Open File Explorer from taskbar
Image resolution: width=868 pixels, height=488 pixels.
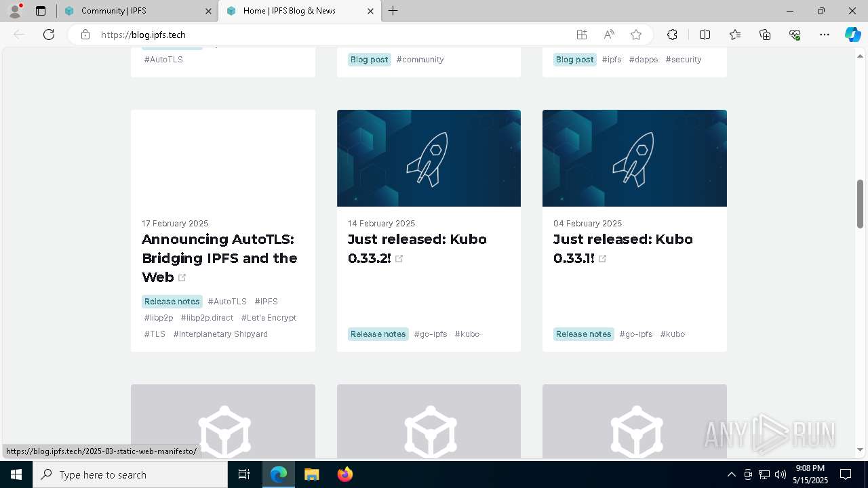pos(311,474)
